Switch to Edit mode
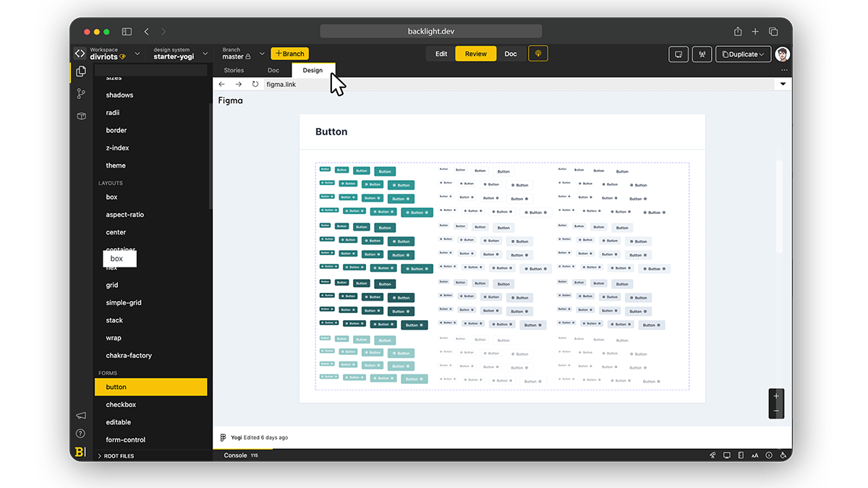Screen dimensions: 868x488 [441, 54]
